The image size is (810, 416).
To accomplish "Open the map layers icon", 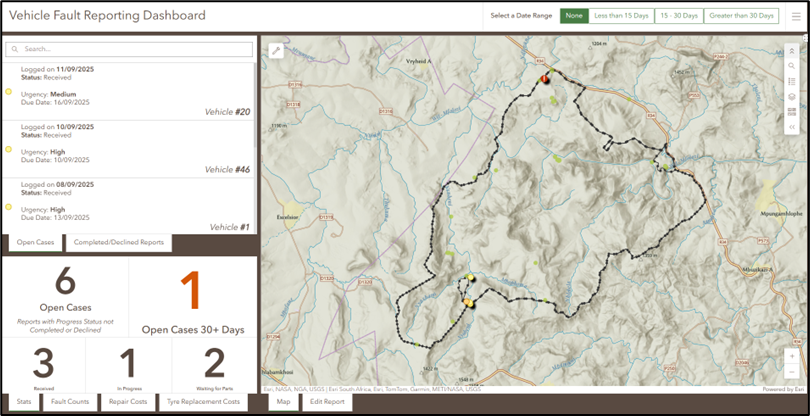I will click(791, 97).
